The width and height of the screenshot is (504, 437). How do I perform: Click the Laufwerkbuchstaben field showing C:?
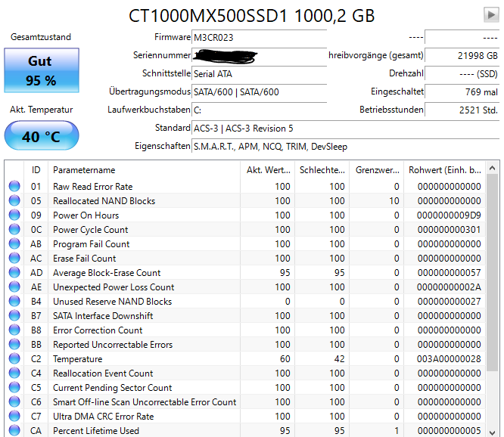pyautogui.click(x=259, y=110)
